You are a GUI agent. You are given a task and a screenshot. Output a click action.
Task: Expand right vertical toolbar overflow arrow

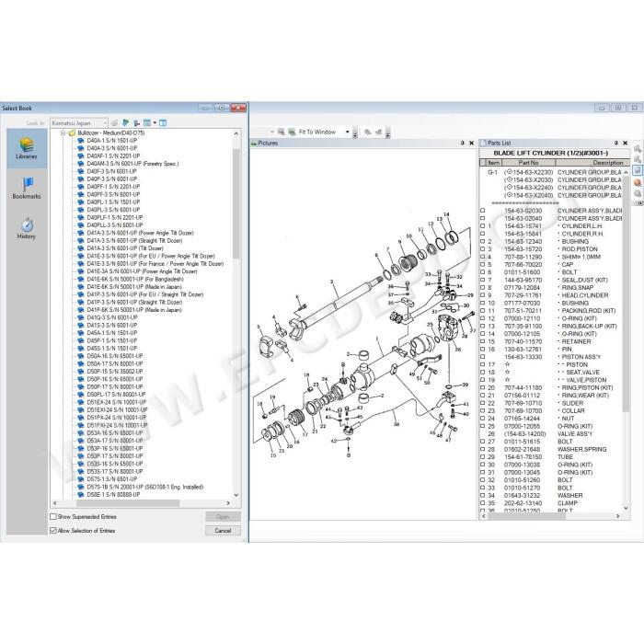click(639, 203)
